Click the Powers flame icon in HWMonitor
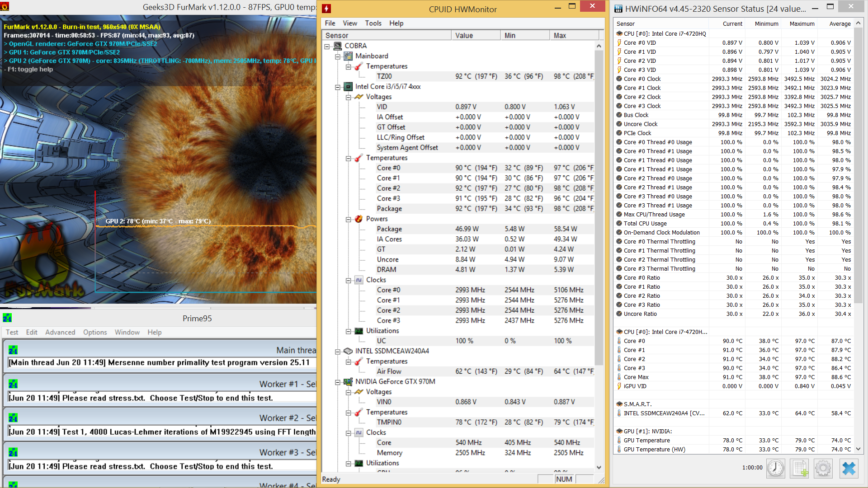 [359, 219]
